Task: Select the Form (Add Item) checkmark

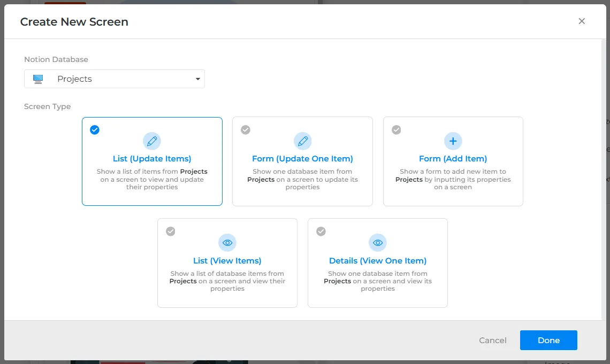Action: pos(396,130)
